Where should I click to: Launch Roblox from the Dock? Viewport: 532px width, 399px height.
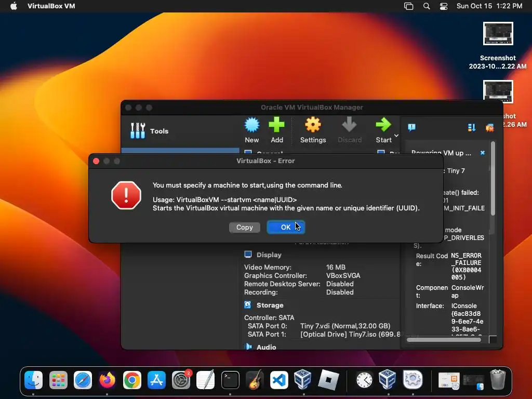click(328, 380)
